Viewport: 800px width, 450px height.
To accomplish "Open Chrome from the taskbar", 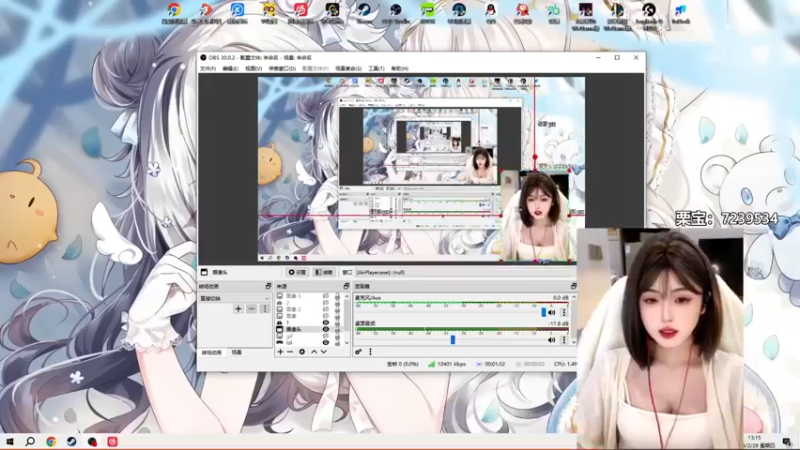I will pyautogui.click(x=51, y=441).
